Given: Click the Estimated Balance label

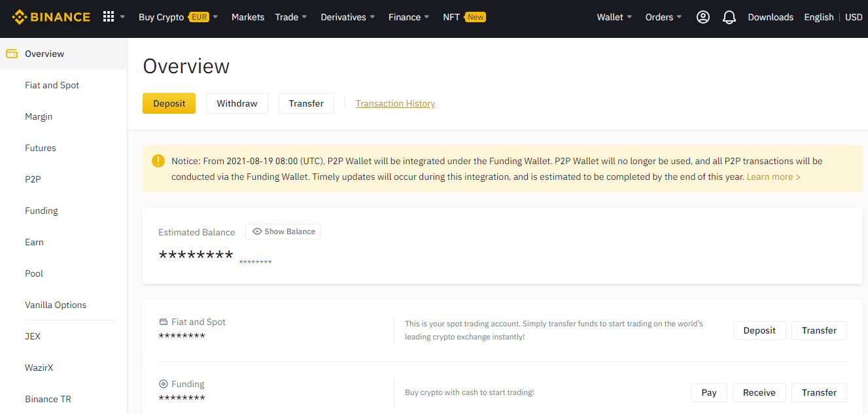Looking at the screenshot, I should [196, 232].
